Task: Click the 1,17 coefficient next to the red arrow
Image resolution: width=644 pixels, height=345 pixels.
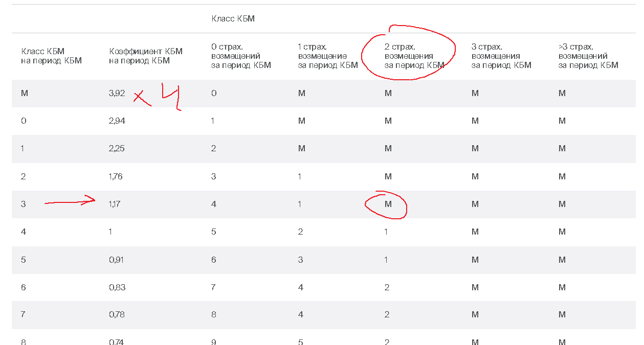Action: [x=116, y=204]
